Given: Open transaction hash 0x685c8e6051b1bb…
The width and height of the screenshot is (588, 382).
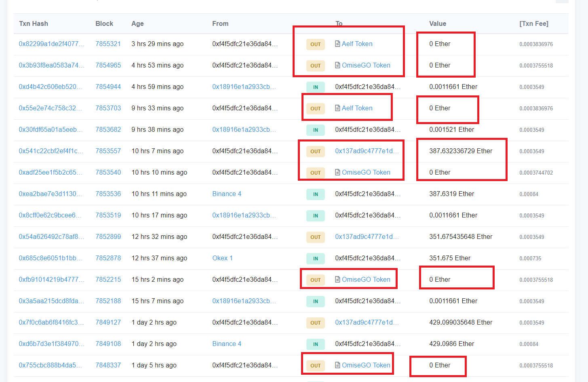Looking at the screenshot, I should click(51, 258).
